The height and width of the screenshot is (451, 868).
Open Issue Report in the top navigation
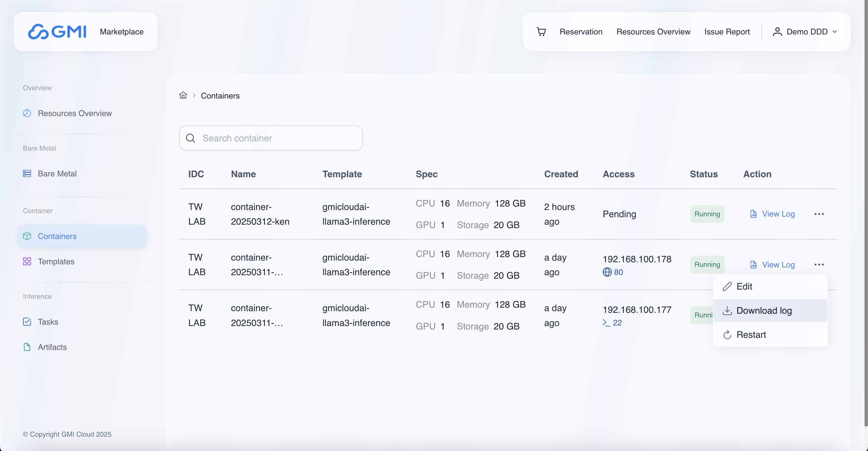727,32
